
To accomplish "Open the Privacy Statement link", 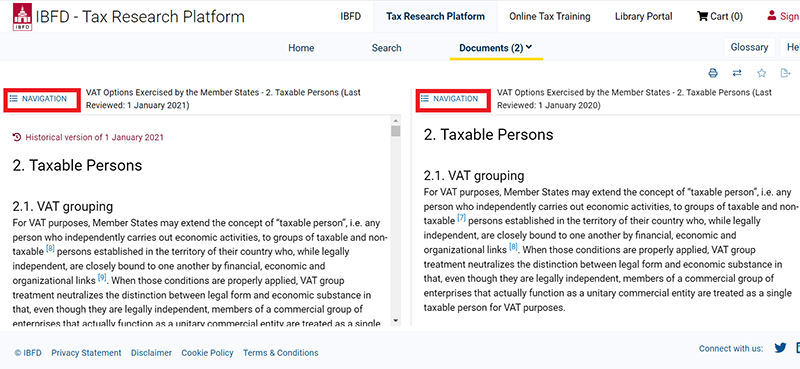I will (86, 353).
